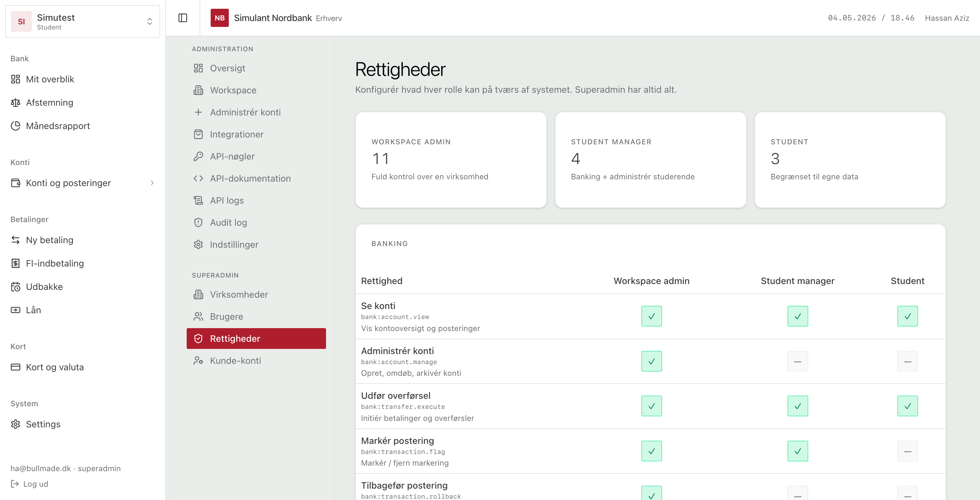Click the Tilbagefør postering row title

(x=404, y=485)
